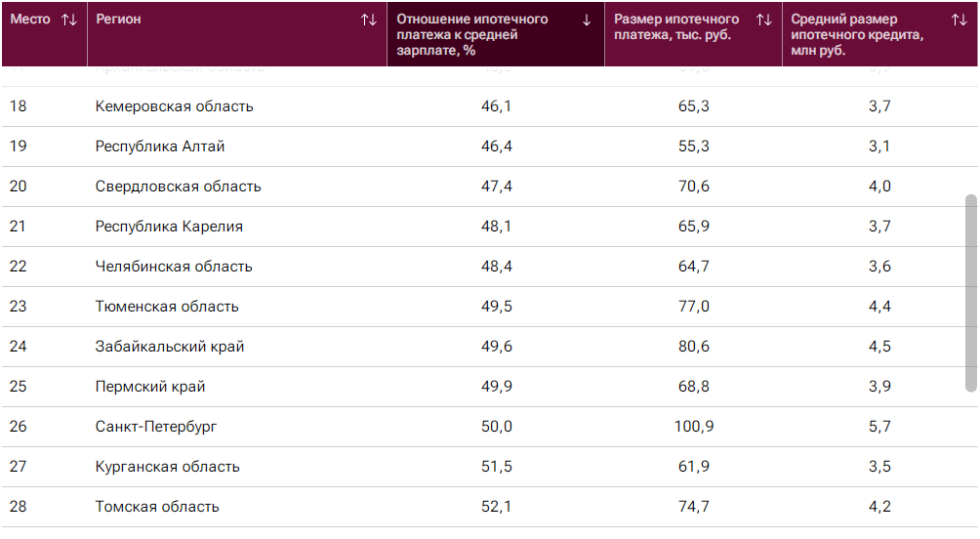Click the Свердловская область region cell
Image resolution: width=980 pixels, height=539 pixels.
click(x=178, y=187)
